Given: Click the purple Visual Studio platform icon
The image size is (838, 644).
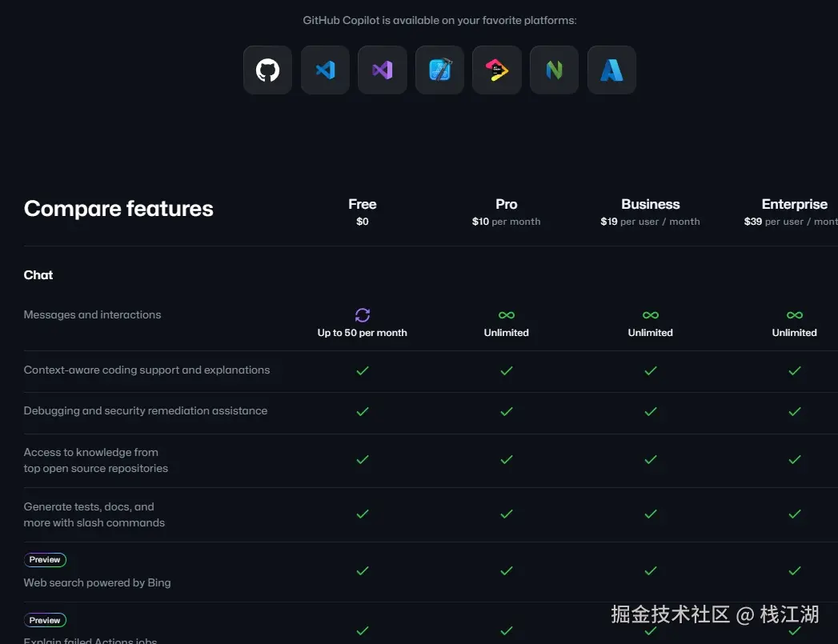Looking at the screenshot, I should pyautogui.click(x=382, y=70).
